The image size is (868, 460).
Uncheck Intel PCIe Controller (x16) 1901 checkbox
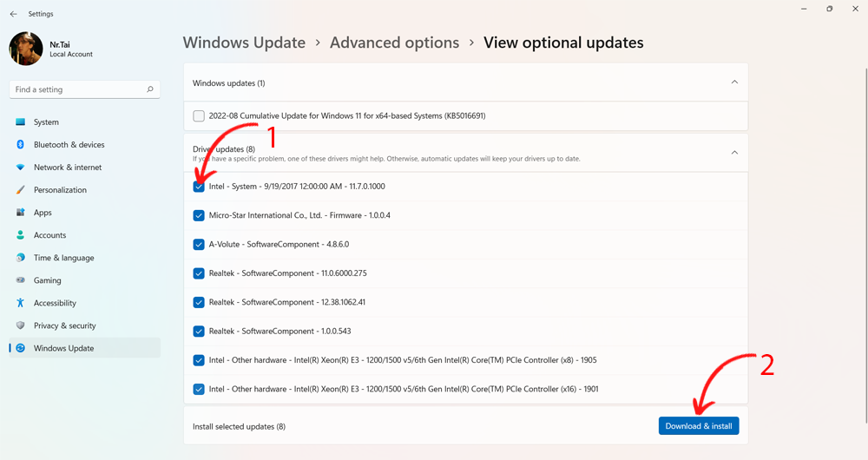(x=199, y=389)
